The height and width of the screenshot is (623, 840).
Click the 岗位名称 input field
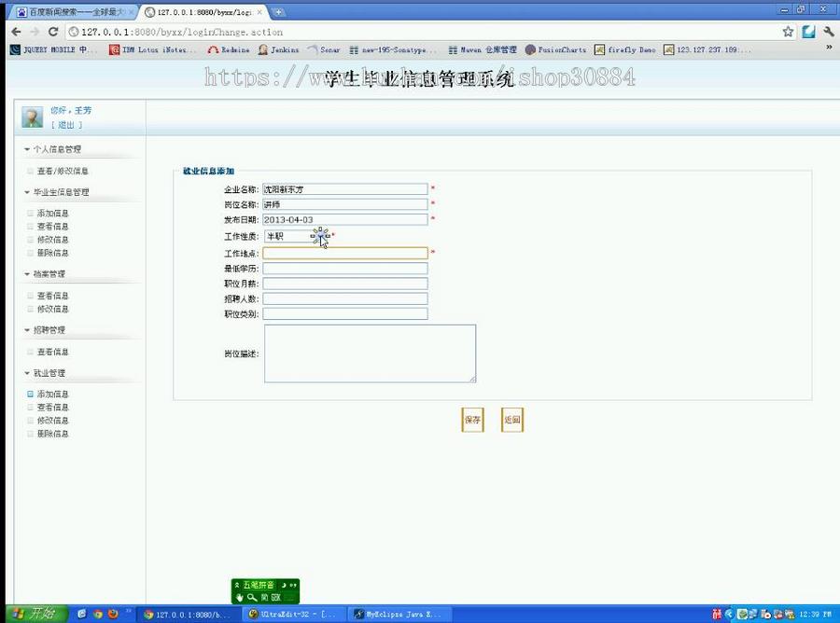click(x=345, y=204)
